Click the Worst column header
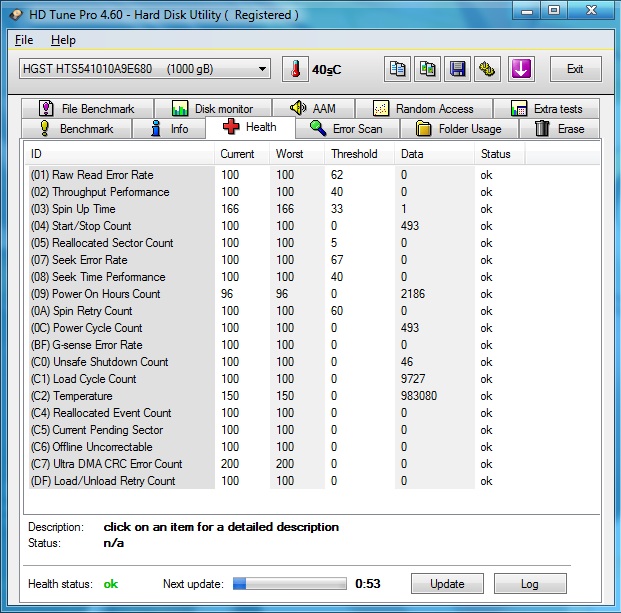 [x=297, y=154]
